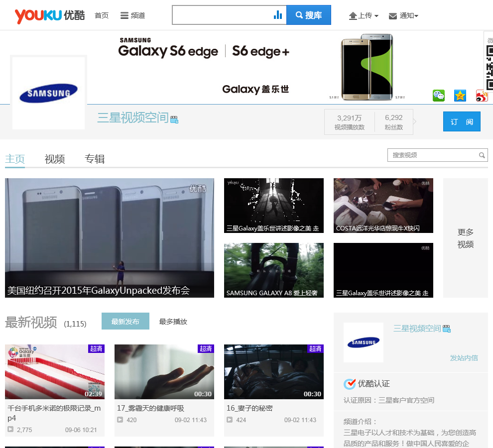The width and height of the screenshot is (493, 448).
Task: Go to 首页 in top navigation
Action: click(102, 15)
